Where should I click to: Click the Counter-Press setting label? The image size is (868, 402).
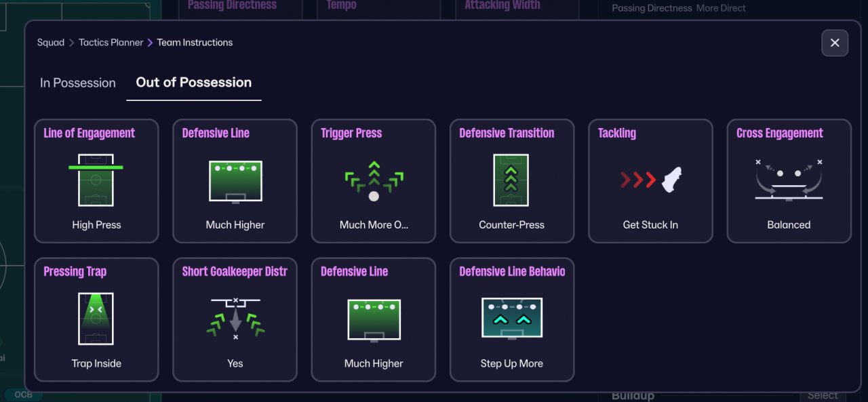click(x=511, y=225)
